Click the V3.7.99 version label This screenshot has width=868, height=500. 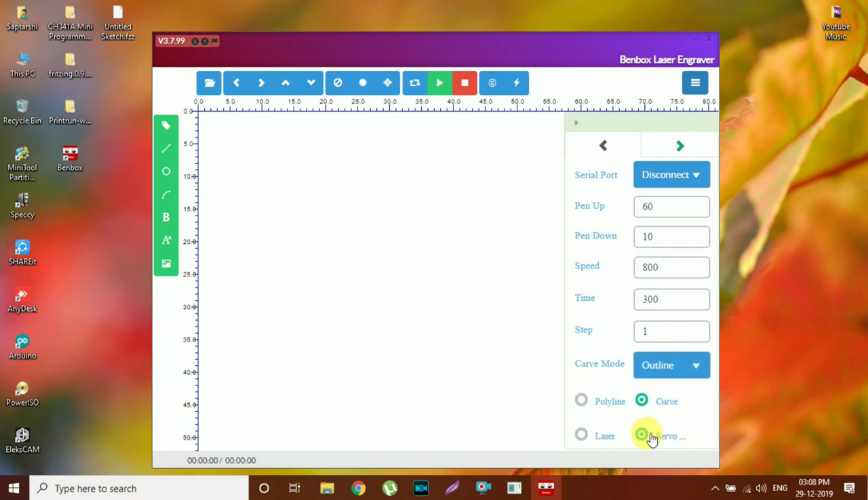171,41
